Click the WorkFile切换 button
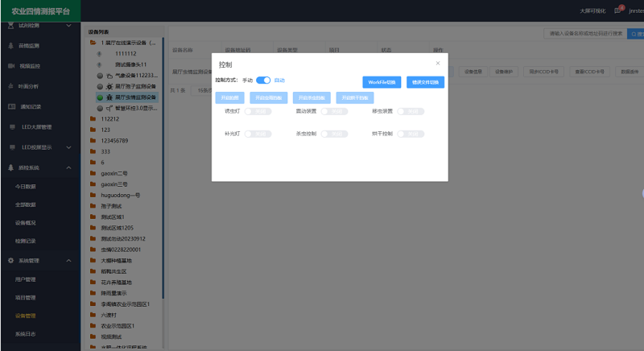 (382, 82)
